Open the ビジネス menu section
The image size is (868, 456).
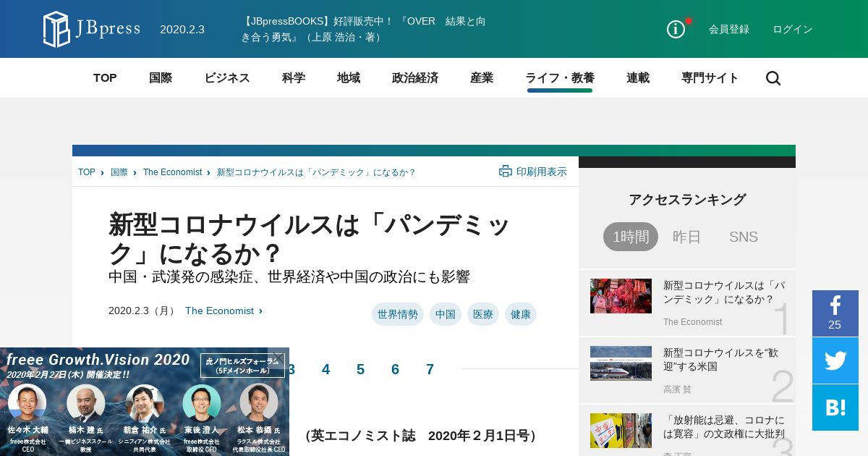click(x=227, y=78)
